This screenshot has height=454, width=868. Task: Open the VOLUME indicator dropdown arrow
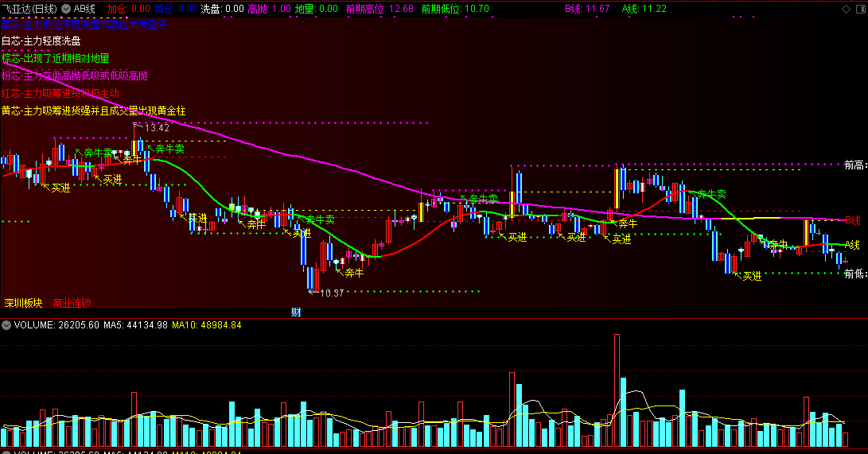(6, 325)
